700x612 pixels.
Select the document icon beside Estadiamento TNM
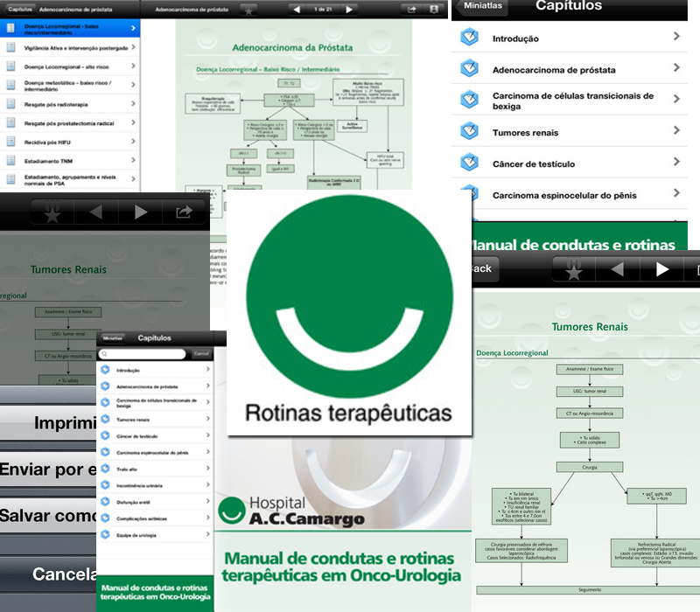(10, 159)
